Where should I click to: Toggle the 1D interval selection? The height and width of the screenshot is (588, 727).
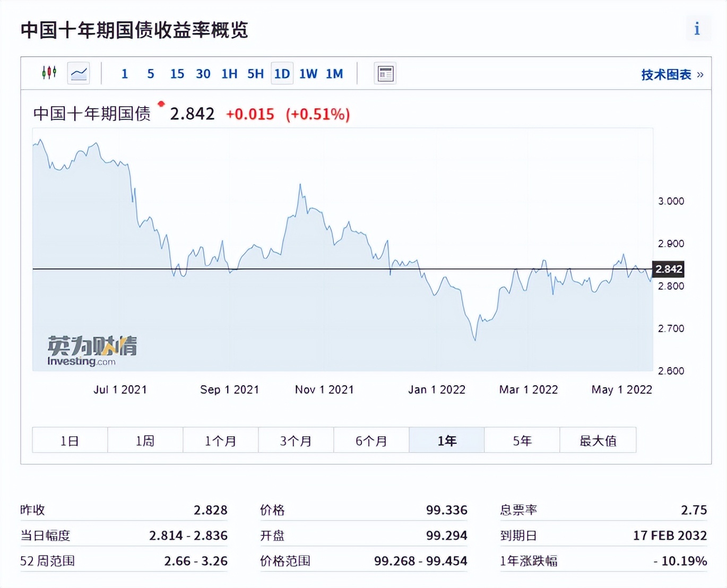tap(282, 73)
